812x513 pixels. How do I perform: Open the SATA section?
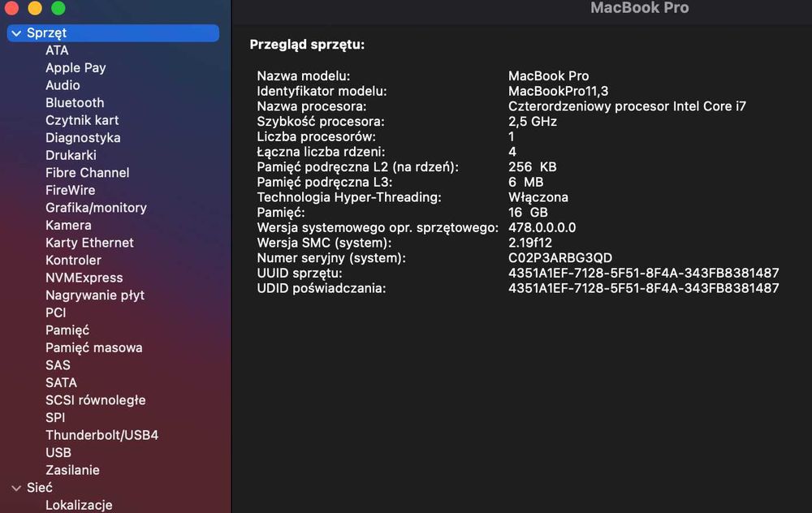(x=61, y=383)
